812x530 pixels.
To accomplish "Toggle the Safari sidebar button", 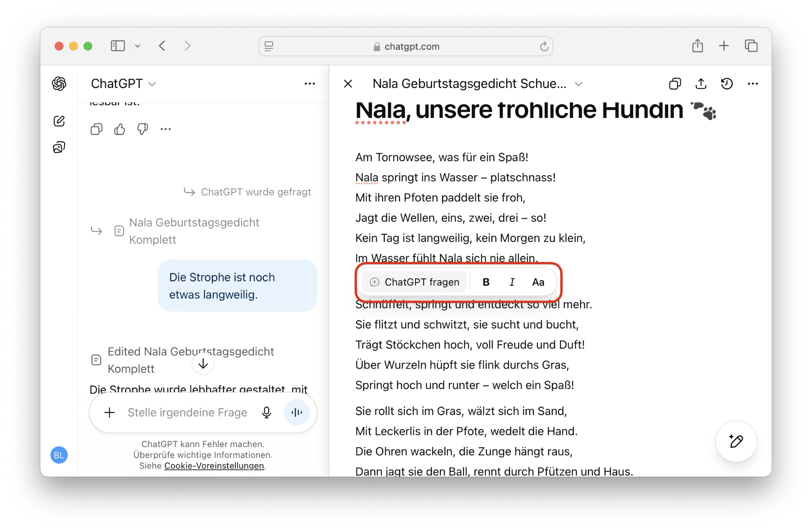I will pos(118,46).
